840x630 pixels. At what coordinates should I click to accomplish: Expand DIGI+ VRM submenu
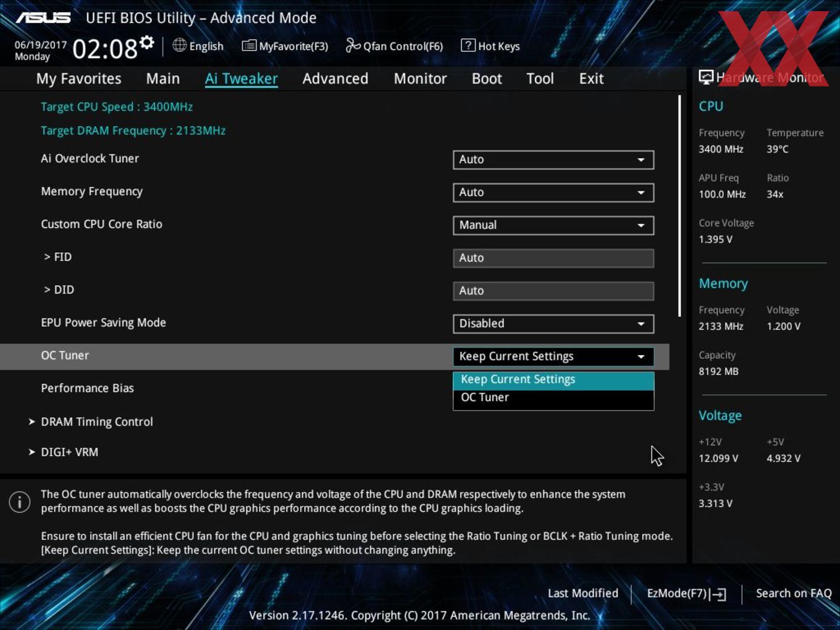tap(63, 452)
